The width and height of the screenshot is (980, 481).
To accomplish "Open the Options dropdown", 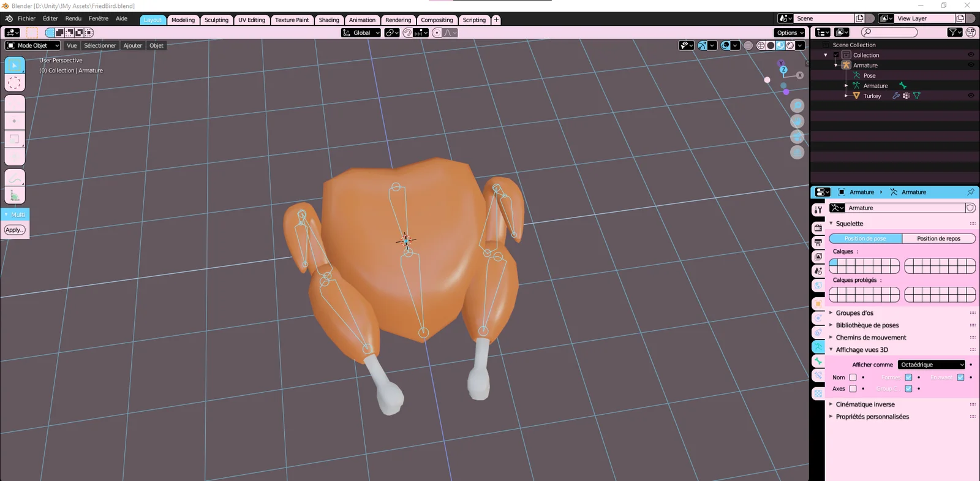I will (789, 33).
